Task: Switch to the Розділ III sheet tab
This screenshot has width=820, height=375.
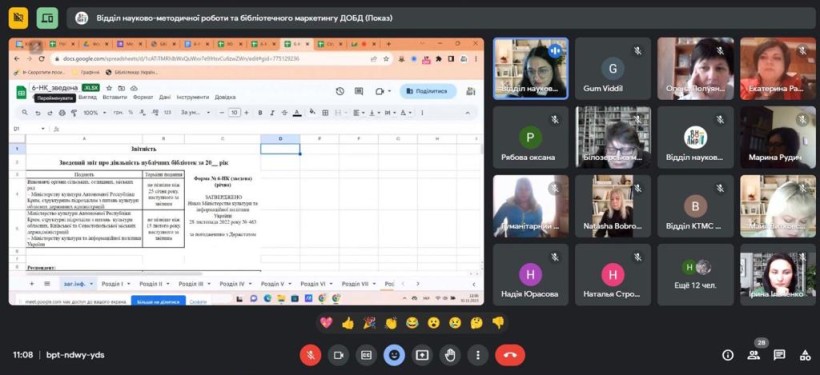Action: tap(191, 283)
